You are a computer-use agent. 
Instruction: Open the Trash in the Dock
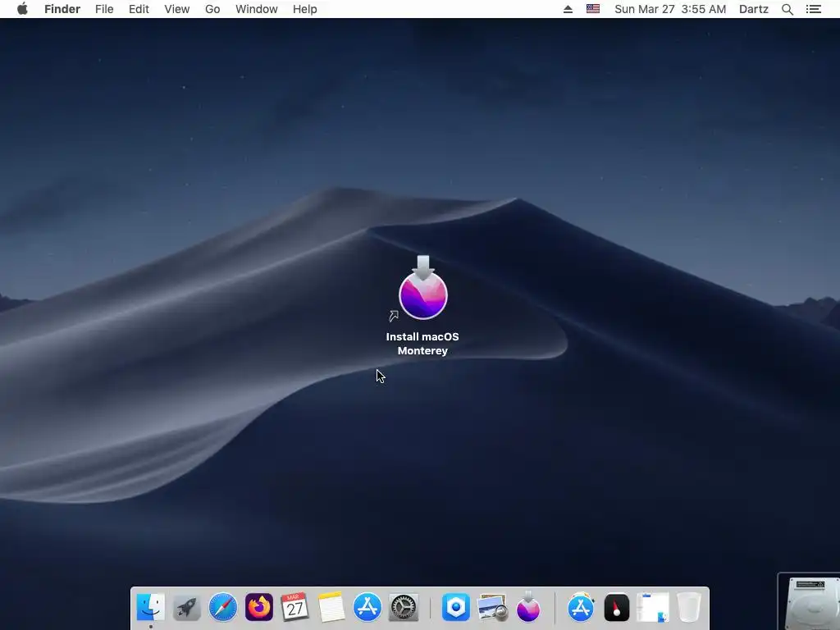689,608
